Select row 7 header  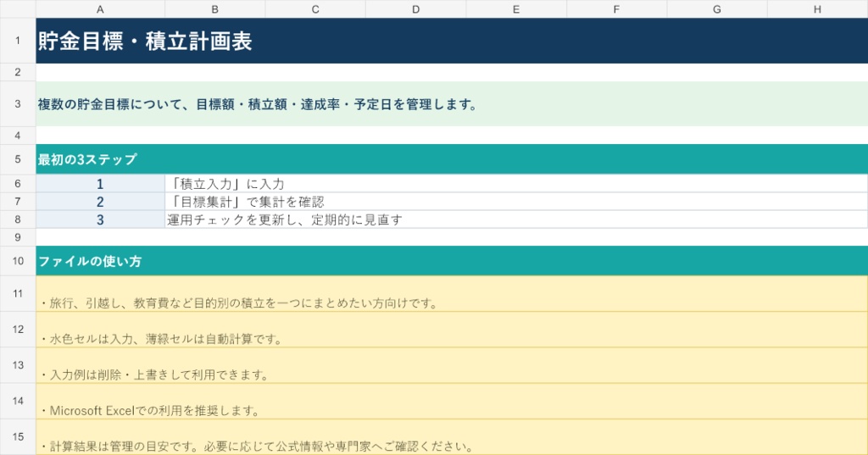[18, 202]
